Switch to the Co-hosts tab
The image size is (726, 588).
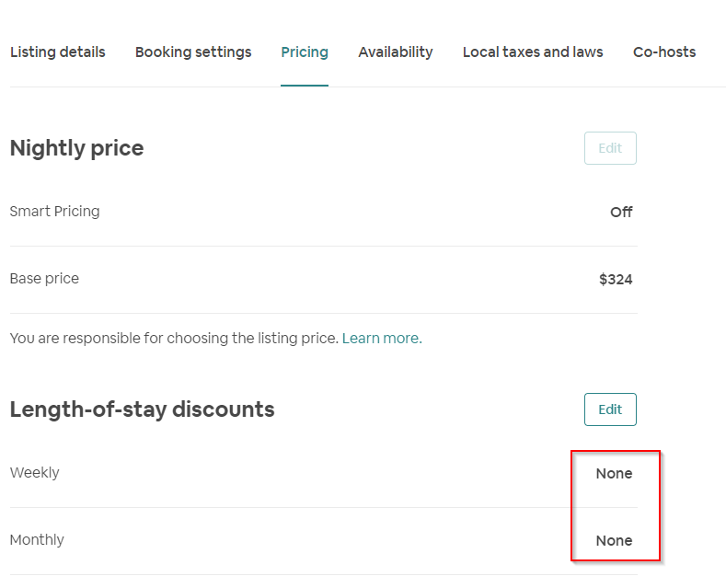(x=664, y=52)
